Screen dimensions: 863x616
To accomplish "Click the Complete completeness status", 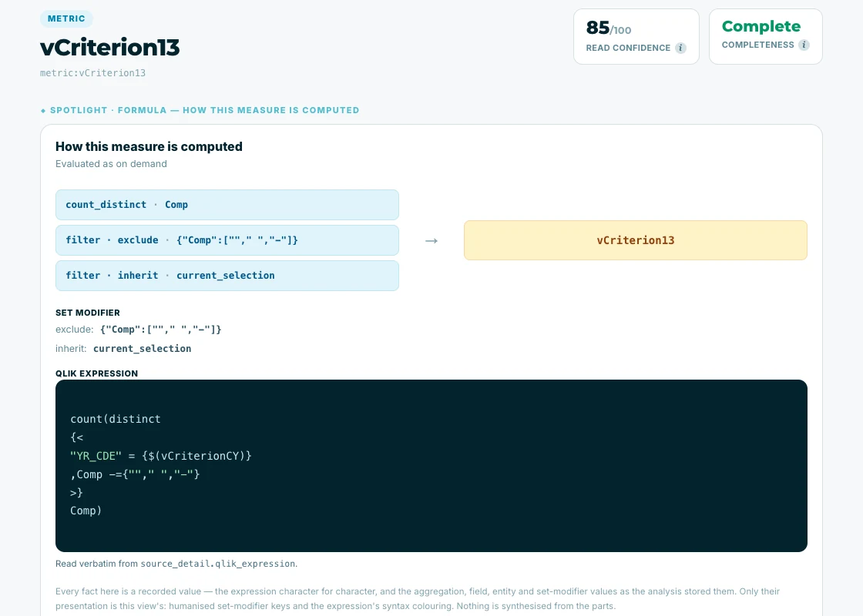I will (761, 26).
